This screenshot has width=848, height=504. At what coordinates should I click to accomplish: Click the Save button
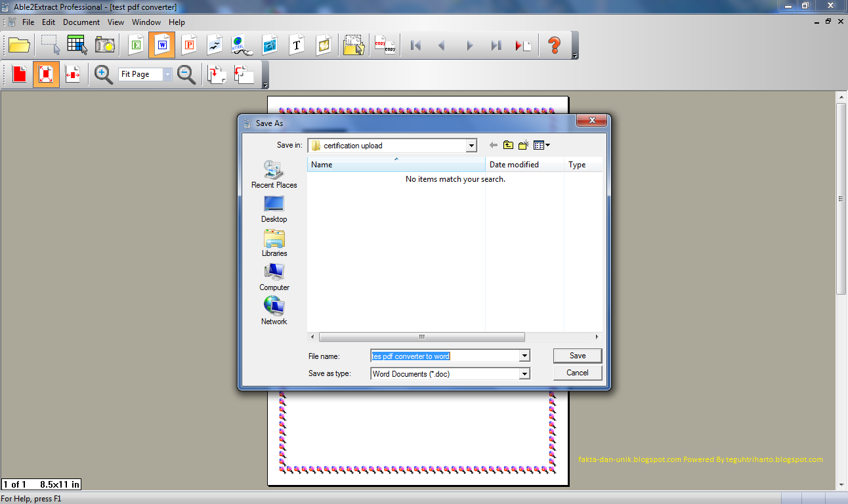(x=578, y=356)
